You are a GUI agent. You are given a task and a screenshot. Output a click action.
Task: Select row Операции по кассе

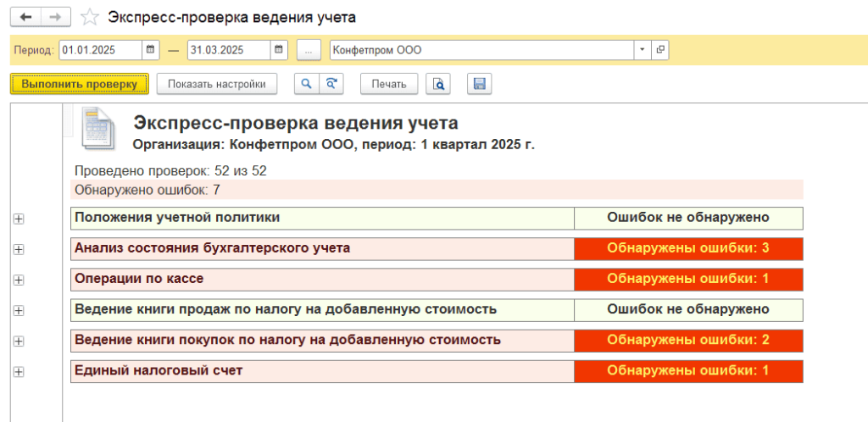[x=322, y=280]
